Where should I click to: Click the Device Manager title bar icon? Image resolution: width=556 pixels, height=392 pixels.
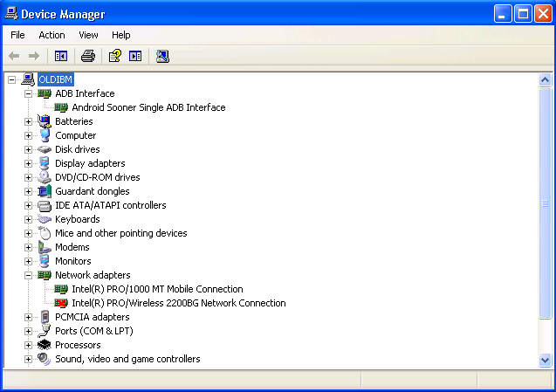pos(11,13)
